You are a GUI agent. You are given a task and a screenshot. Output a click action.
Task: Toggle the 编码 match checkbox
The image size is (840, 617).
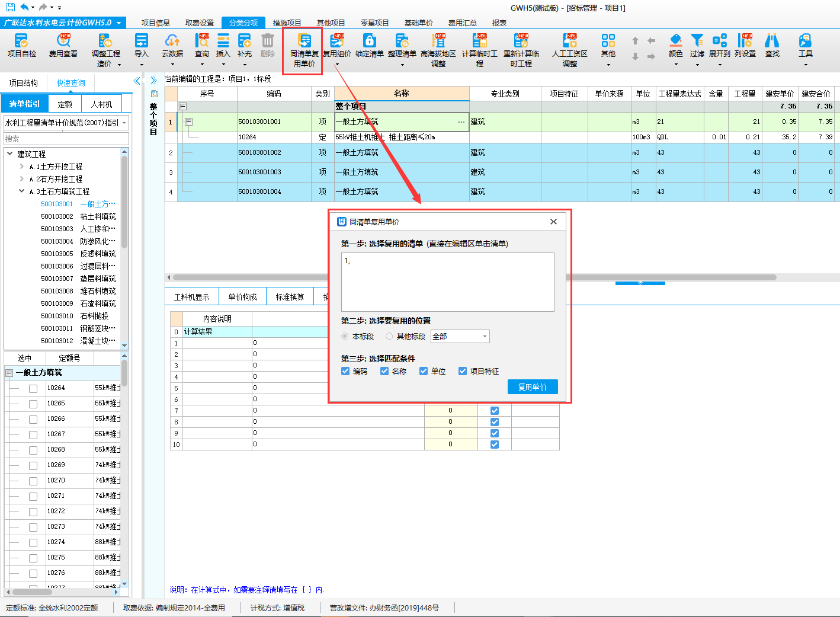tap(345, 371)
